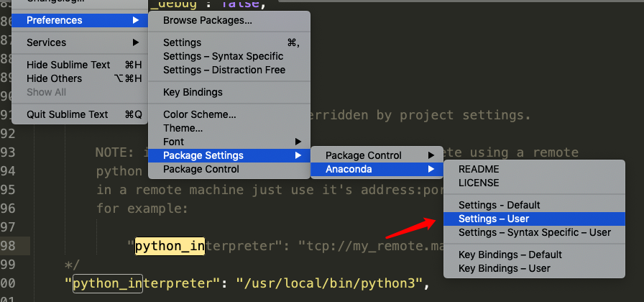
Task: Open the Preferences submenu
Action: pyautogui.click(x=80, y=20)
